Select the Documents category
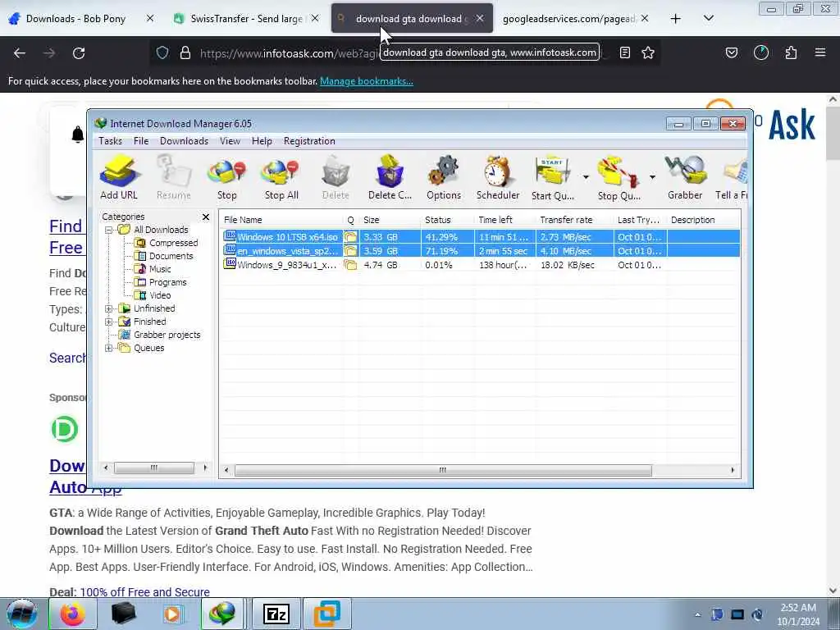Viewport: 840px width, 630px height. (171, 256)
